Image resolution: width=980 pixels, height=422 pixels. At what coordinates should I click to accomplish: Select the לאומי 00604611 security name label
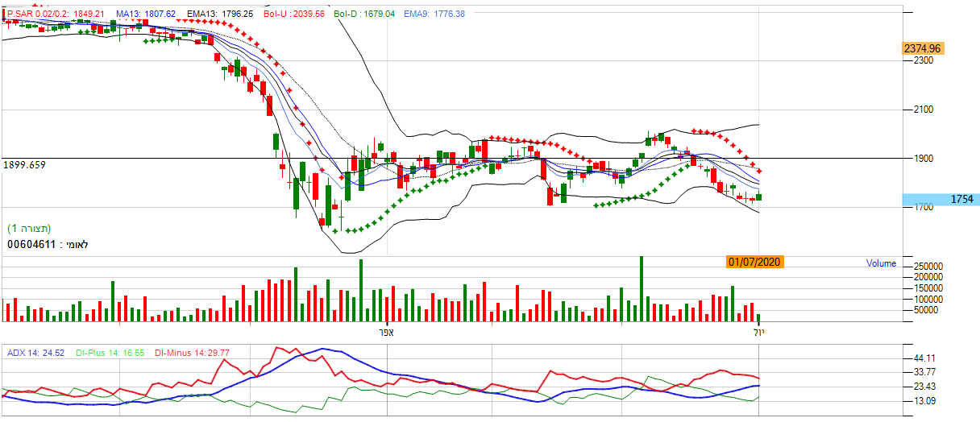pos(45,243)
